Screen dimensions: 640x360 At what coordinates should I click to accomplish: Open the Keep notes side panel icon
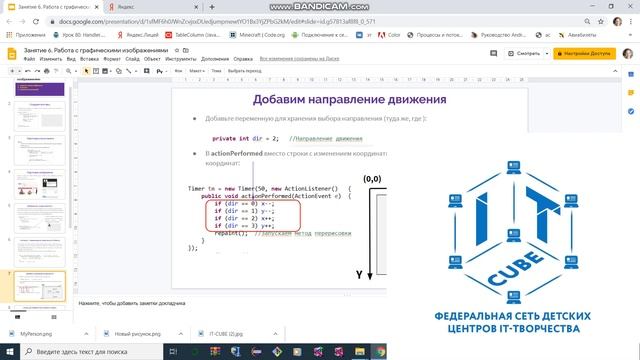[631, 93]
